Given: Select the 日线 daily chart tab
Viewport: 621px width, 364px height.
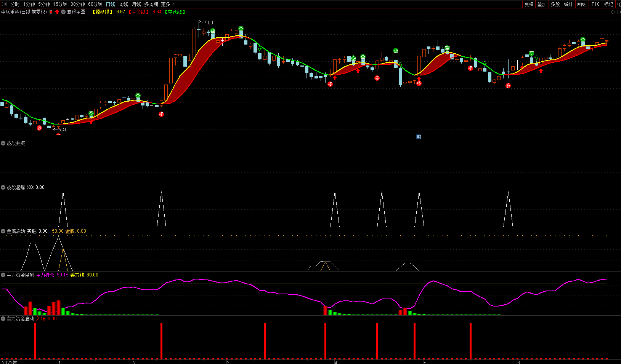Looking at the screenshot, I should point(111,4).
